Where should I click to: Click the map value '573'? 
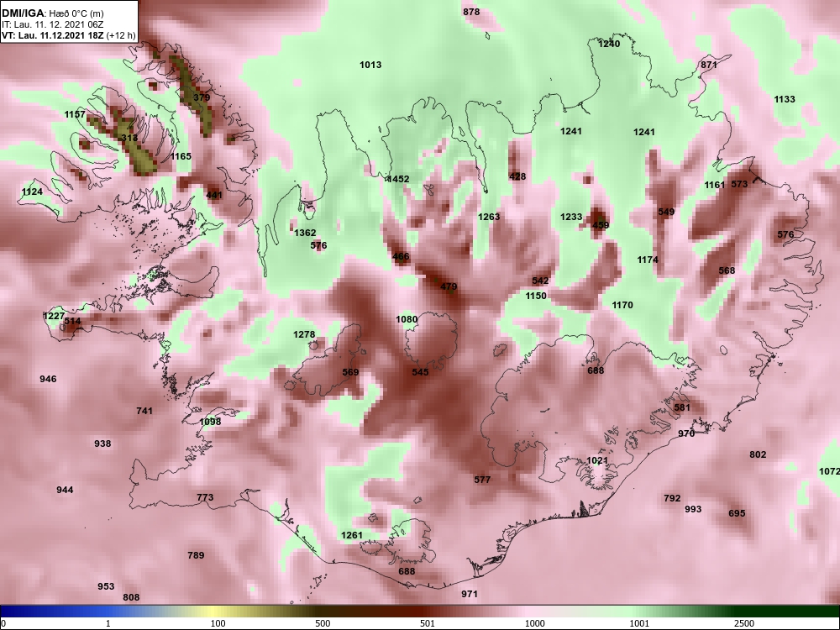pos(739,184)
